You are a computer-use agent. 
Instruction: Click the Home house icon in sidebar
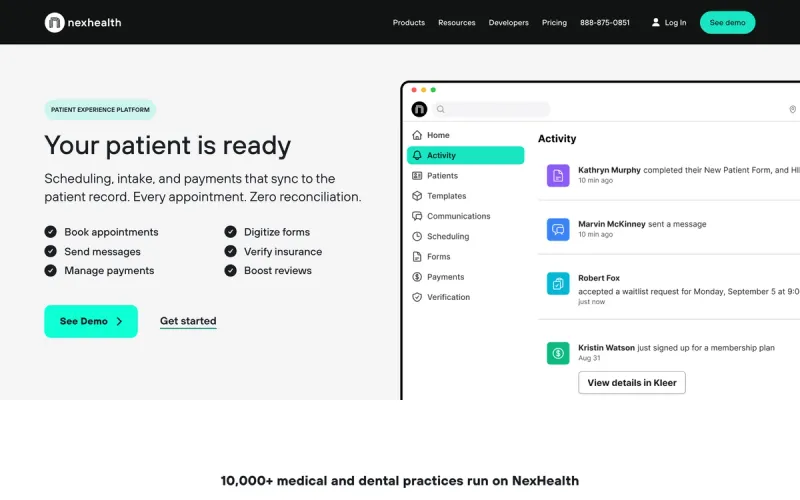(417, 135)
